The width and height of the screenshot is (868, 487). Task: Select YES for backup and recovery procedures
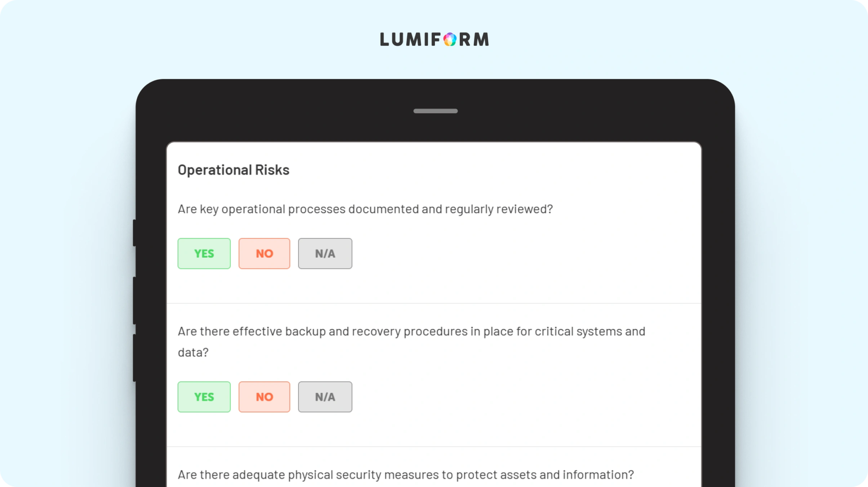point(204,397)
